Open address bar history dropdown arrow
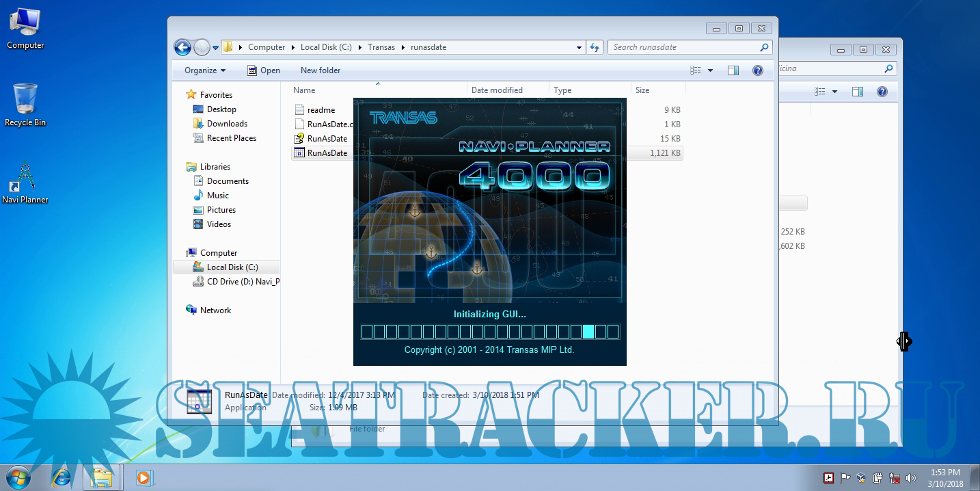980x491 pixels. coord(580,47)
